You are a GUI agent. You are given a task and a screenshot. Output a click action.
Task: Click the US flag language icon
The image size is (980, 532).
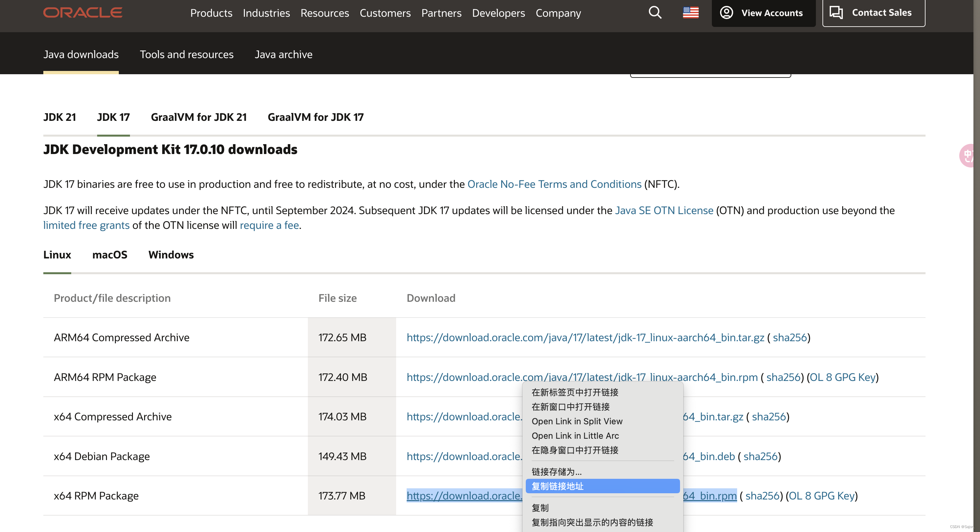pos(691,12)
